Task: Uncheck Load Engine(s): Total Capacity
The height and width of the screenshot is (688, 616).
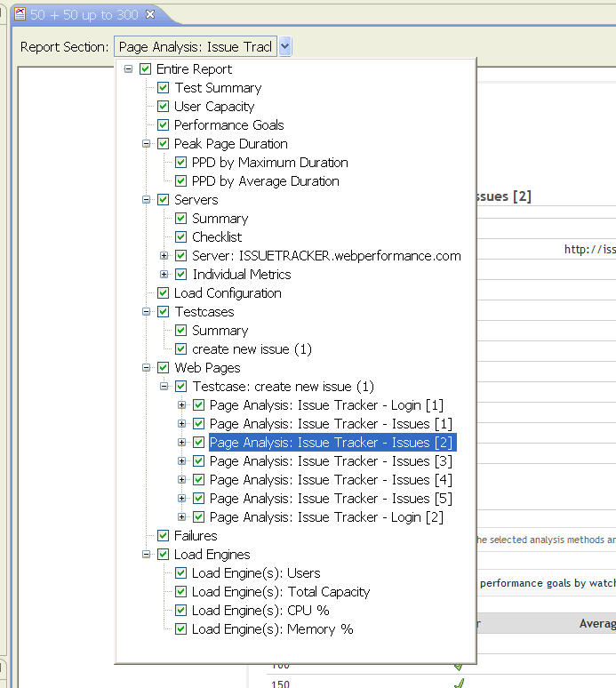Action: [x=180, y=591]
